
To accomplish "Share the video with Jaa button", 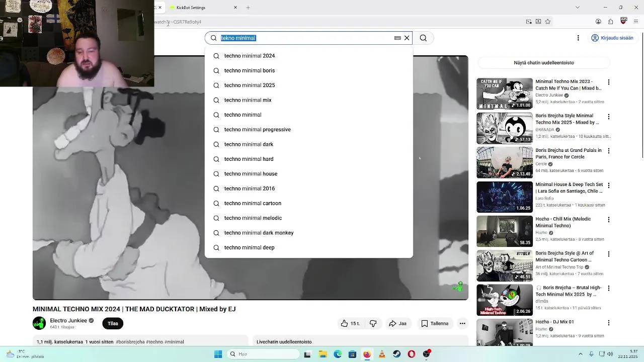I will coord(397,323).
